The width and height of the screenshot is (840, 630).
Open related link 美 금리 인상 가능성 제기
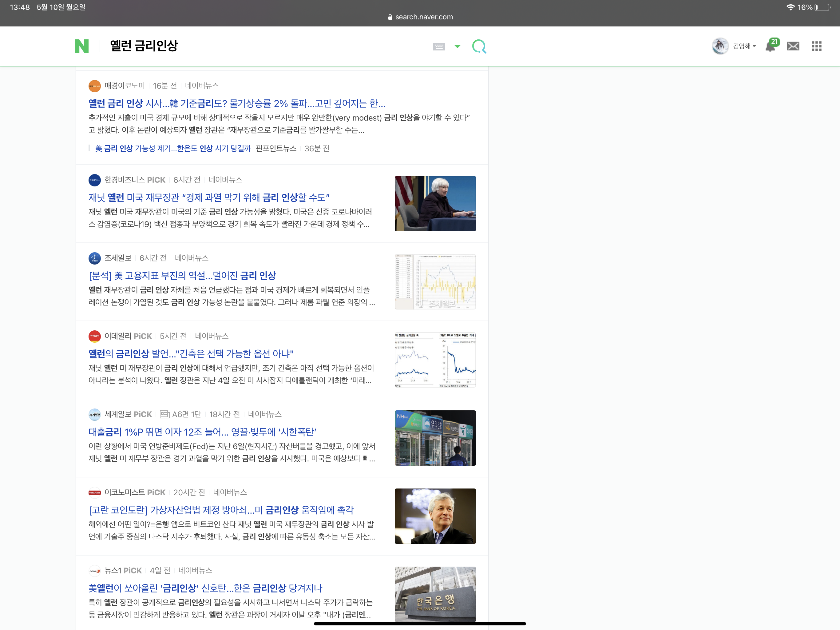pyautogui.click(x=173, y=149)
